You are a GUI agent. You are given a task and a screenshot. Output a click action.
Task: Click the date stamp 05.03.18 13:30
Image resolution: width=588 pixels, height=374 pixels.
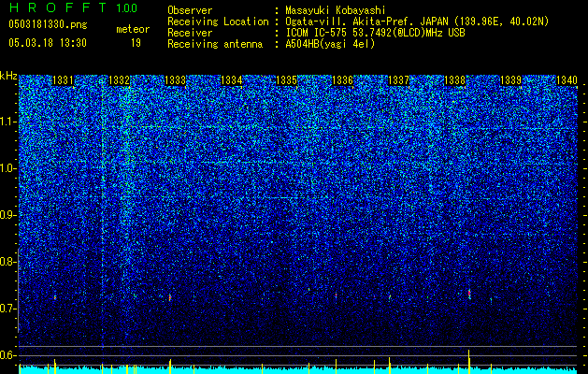click(x=48, y=43)
